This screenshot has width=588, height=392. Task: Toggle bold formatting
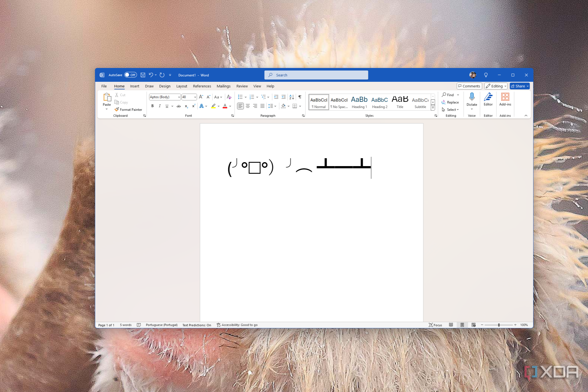coord(152,106)
